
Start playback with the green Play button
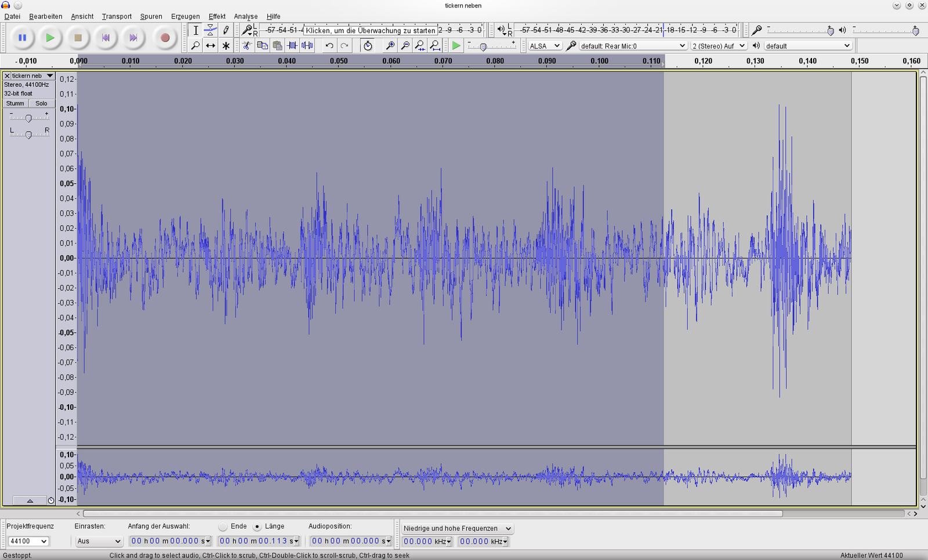coord(50,38)
